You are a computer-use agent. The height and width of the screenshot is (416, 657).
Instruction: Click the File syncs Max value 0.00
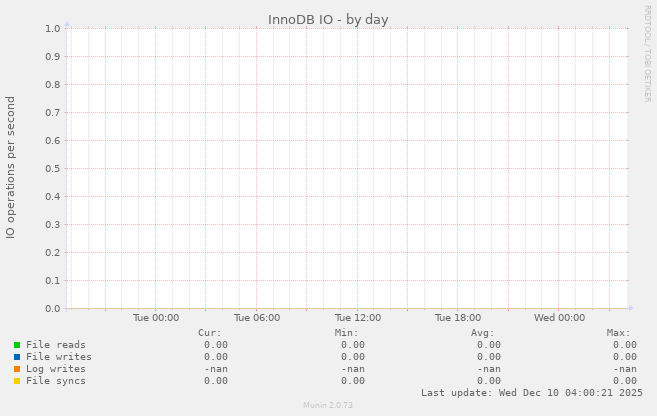click(x=625, y=380)
